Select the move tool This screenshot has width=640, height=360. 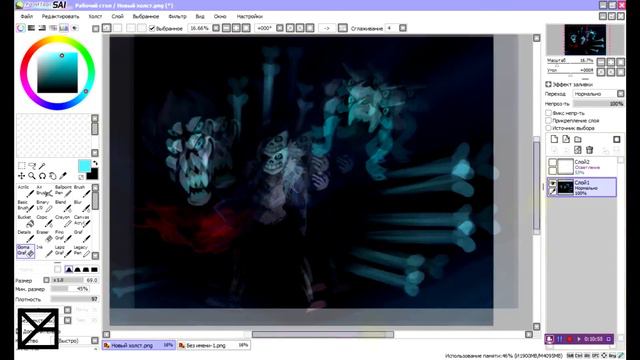[x=22, y=176]
